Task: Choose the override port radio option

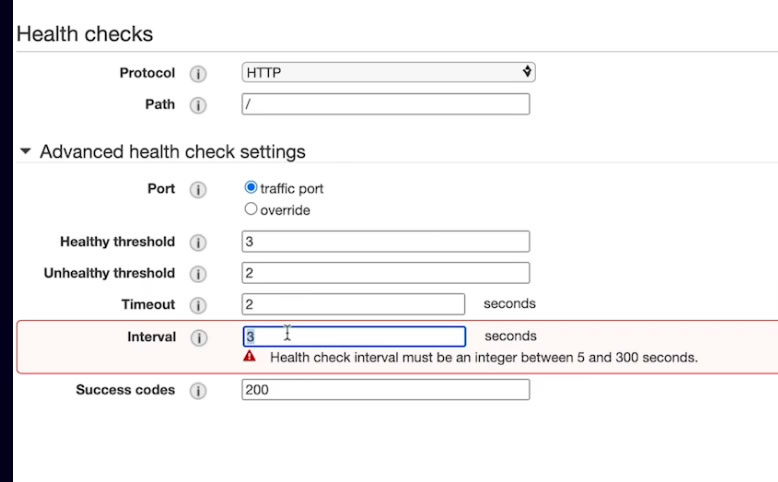Action: click(x=251, y=210)
